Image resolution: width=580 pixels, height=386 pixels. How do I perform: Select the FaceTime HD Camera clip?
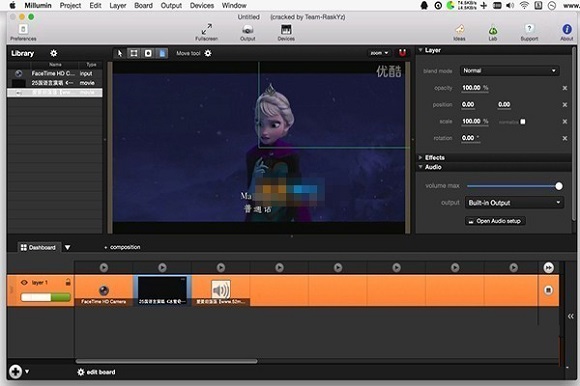click(x=104, y=291)
